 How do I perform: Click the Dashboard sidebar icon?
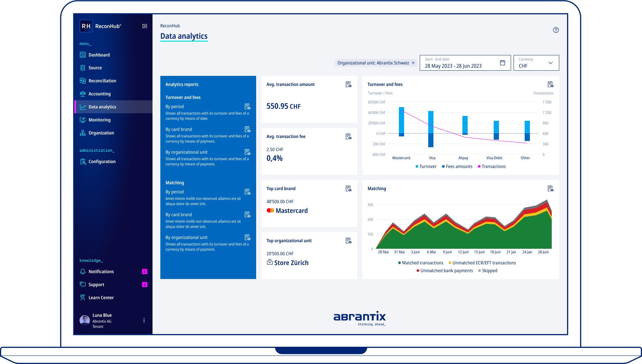pos(83,55)
